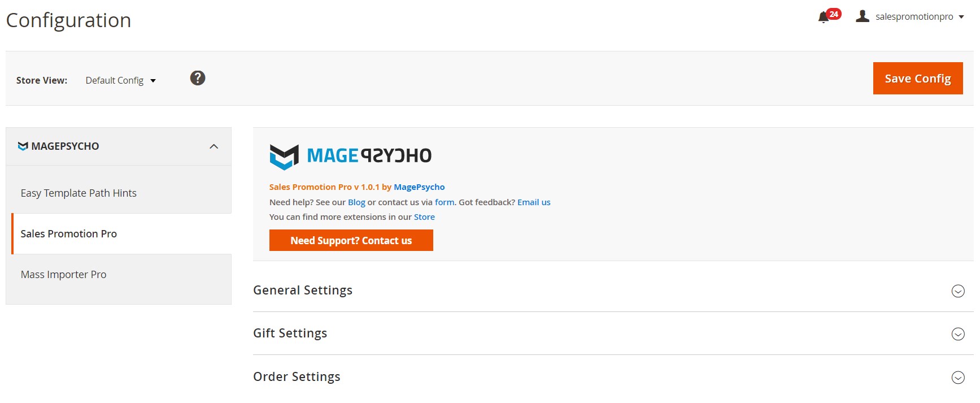
Task: Click the help question mark icon
Action: click(198, 78)
